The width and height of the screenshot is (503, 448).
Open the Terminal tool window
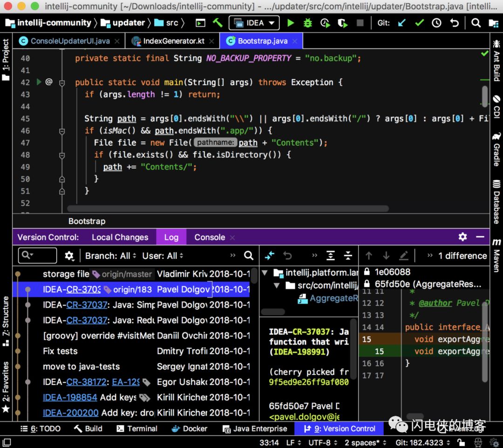pyautogui.click(x=136, y=428)
